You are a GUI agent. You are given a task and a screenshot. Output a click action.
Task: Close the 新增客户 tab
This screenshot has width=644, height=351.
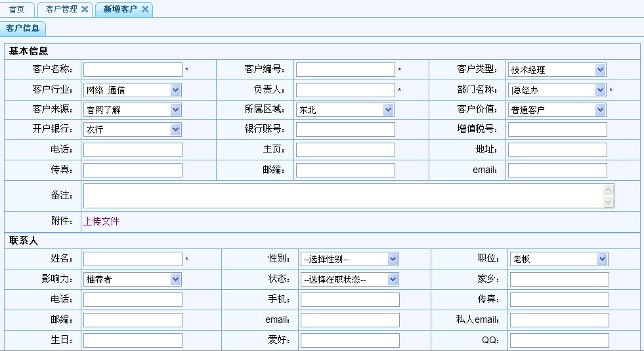tap(145, 9)
